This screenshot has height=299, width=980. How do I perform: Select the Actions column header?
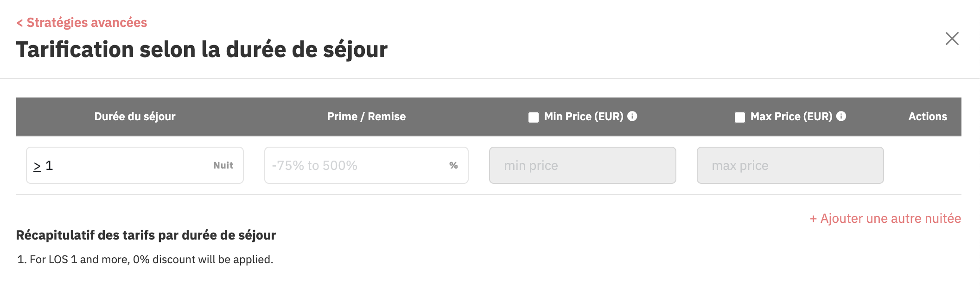click(x=928, y=117)
